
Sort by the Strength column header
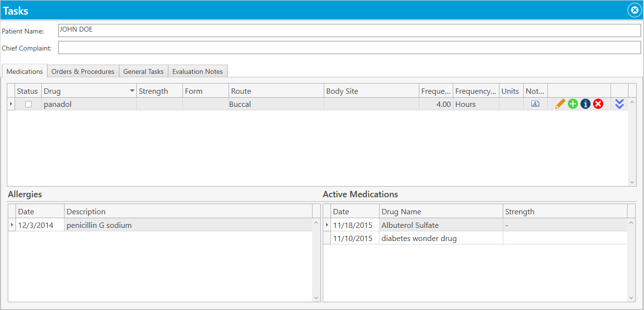[153, 90]
